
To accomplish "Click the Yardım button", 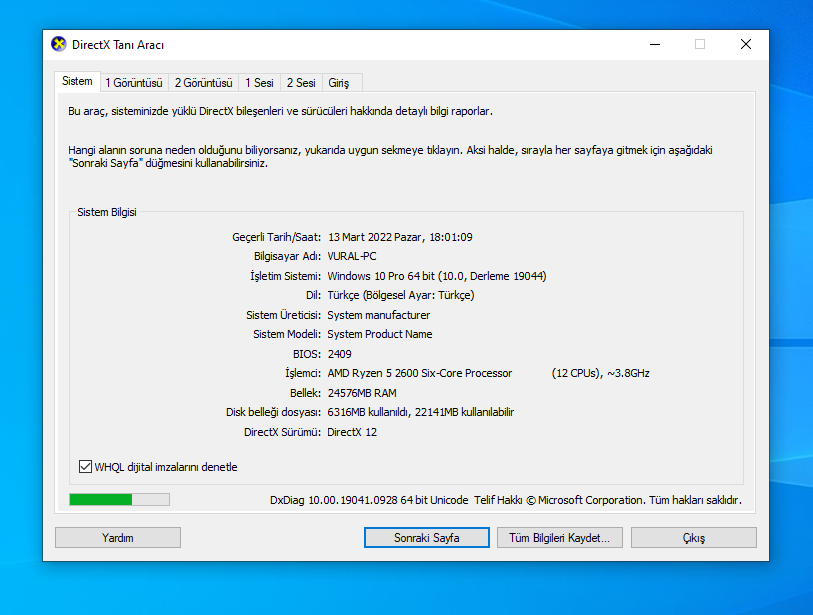I will (118, 538).
